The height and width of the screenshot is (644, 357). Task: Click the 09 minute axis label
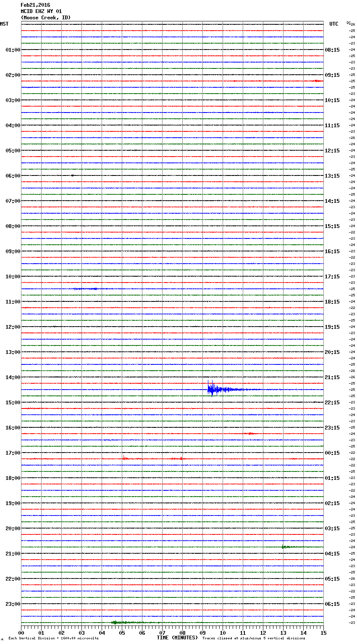point(202,633)
